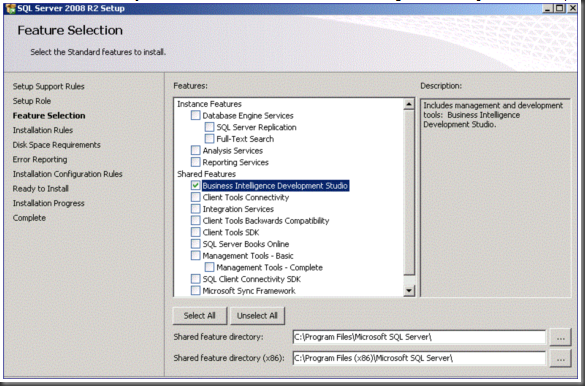The image size is (585, 386).
Task: Enable the SQL Server Replication checkbox
Action: 209,127
